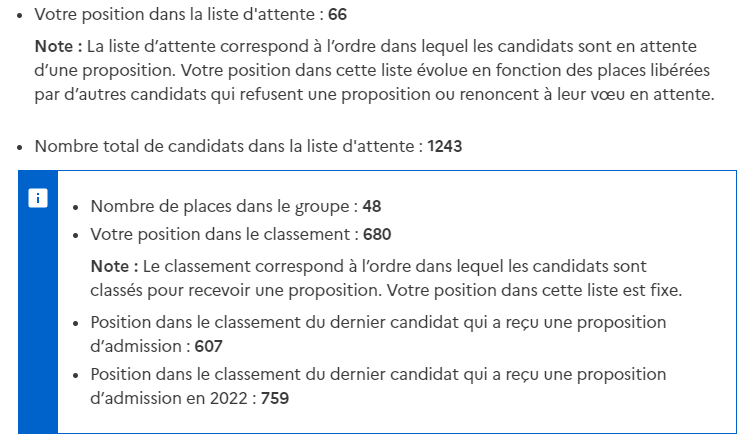
Task: Click the sentence 'Votre position dans cette liste est fixe'
Action: point(534,290)
